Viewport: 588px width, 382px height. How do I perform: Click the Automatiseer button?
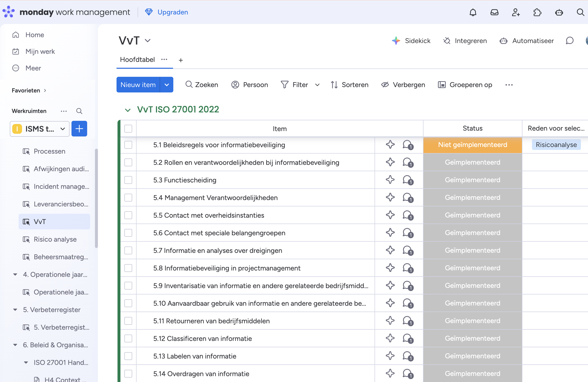pyautogui.click(x=527, y=41)
